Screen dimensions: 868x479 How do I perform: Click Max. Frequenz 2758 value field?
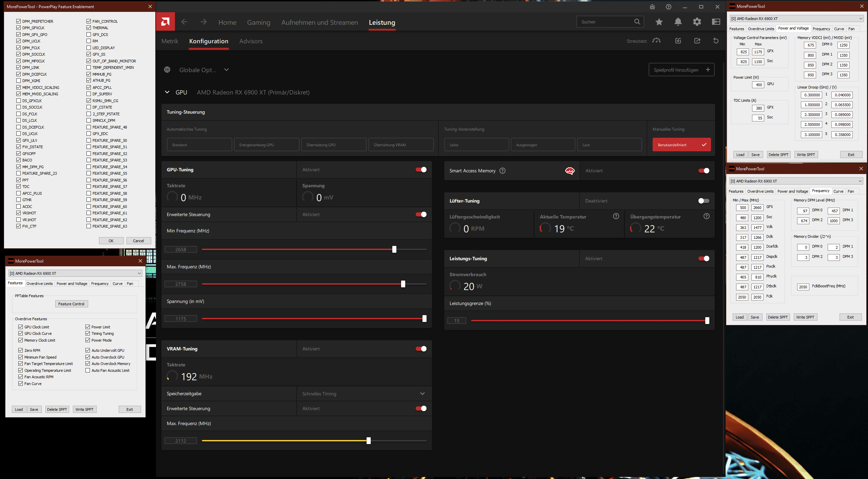pos(181,284)
